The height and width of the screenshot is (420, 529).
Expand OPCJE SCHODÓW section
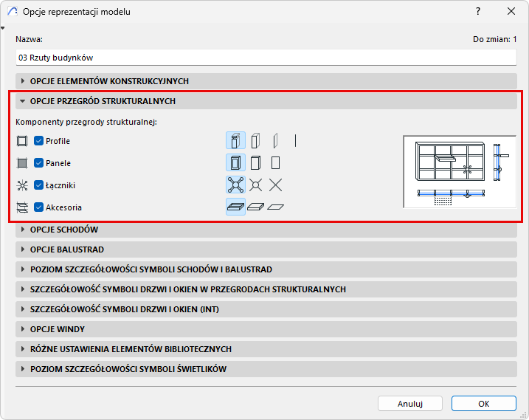pyautogui.click(x=266, y=230)
